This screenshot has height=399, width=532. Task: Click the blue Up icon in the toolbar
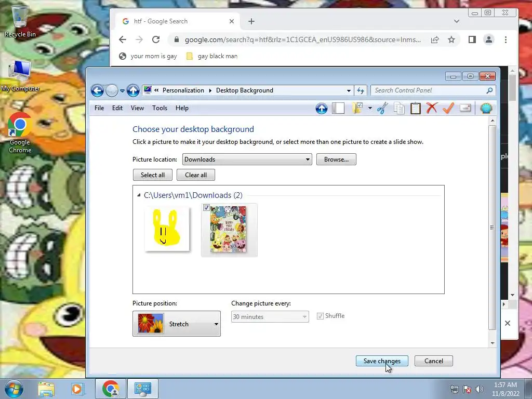coord(321,108)
